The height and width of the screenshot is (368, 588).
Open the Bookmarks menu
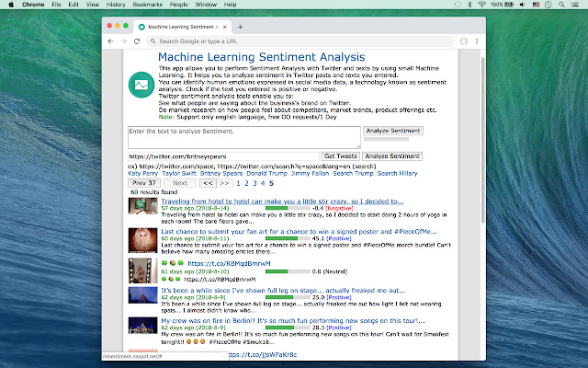146,5
